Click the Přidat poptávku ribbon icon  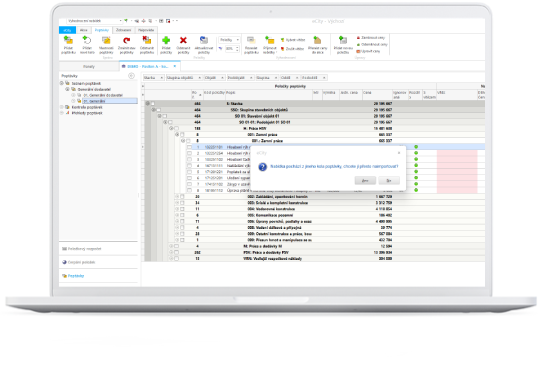[x=68, y=41]
